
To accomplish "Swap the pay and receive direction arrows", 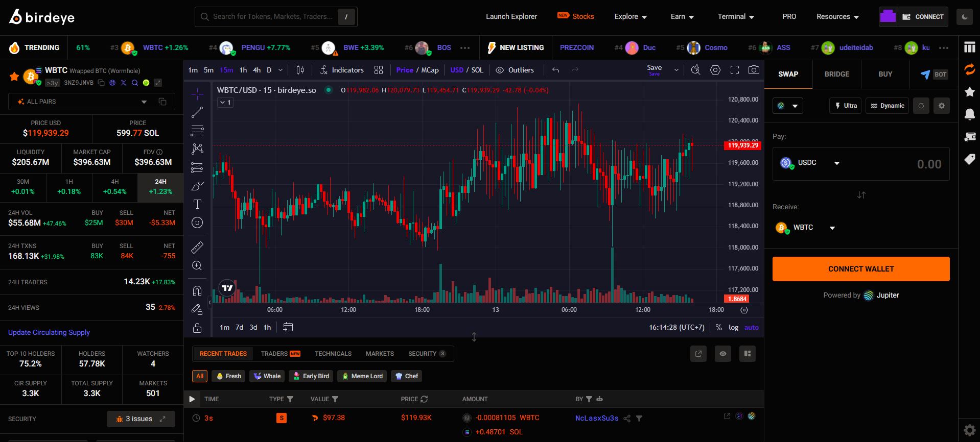I will 861,195.
